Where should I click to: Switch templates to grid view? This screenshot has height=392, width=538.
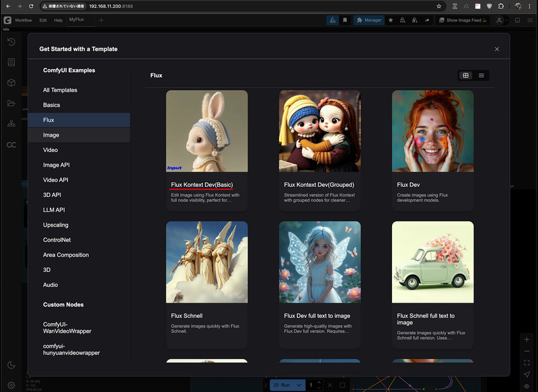tap(465, 75)
